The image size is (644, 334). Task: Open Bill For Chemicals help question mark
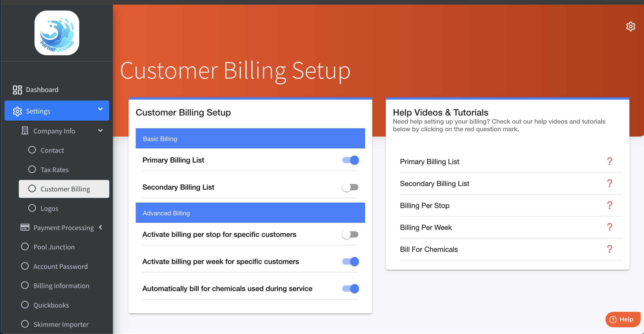pos(610,249)
